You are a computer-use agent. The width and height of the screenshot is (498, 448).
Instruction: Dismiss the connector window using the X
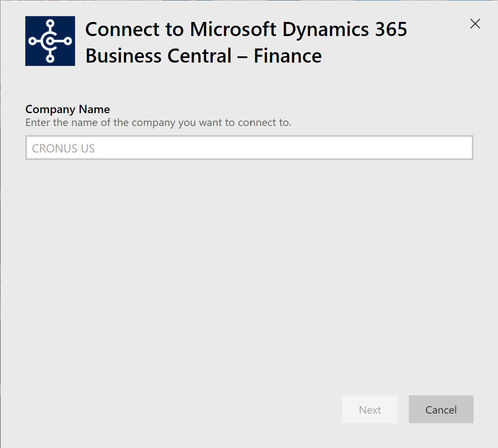point(475,24)
